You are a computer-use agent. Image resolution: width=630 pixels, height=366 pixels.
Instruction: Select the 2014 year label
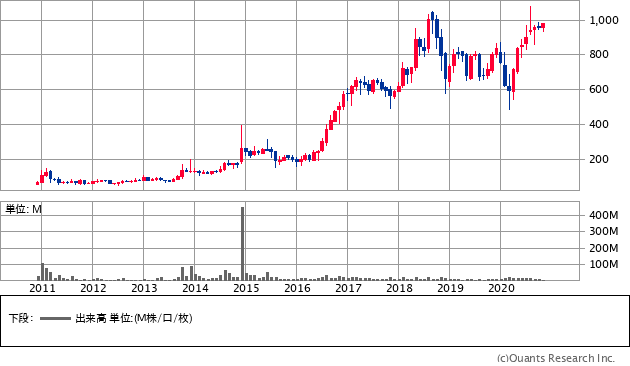click(x=195, y=288)
